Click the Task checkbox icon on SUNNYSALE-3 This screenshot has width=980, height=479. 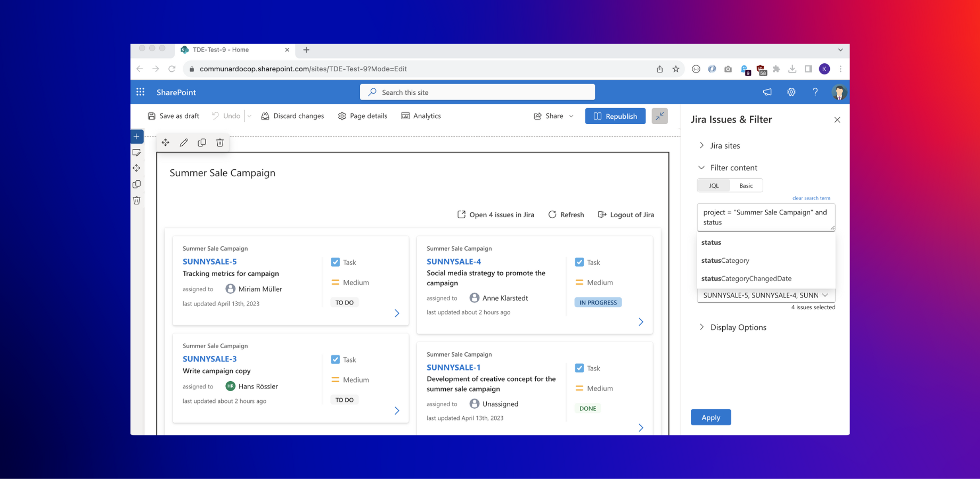pyautogui.click(x=336, y=360)
